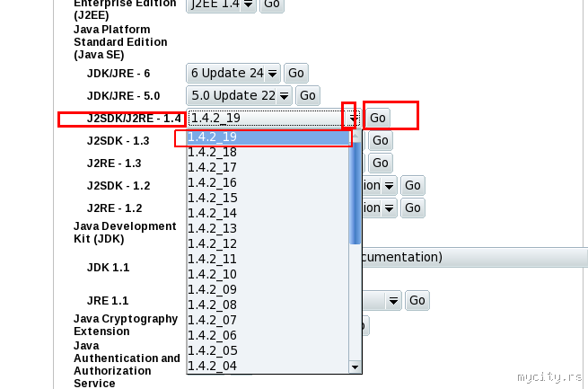Click Go for J2SDK - 1.3
Screen dimensions: 588x389
click(381, 141)
